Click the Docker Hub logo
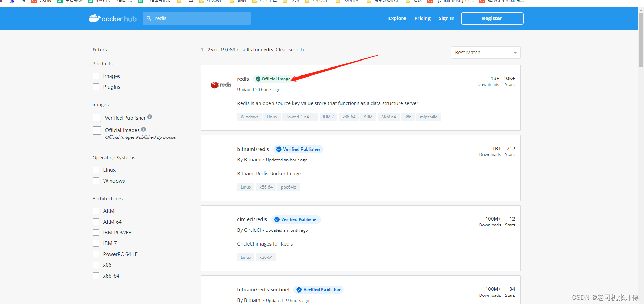The width and height of the screenshot is (644, 304). pyautogui.click(x=112, y=18)
